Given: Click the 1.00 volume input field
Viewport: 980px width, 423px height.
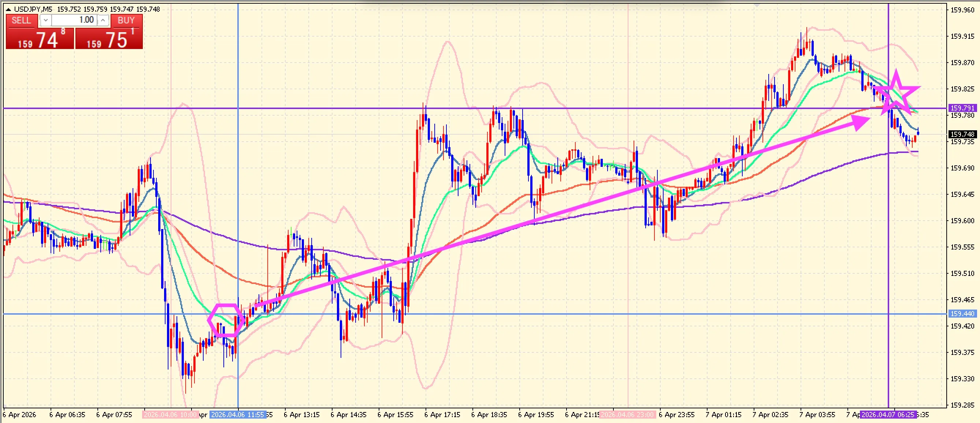Looking at the screenshot, I should pos(75,20).
